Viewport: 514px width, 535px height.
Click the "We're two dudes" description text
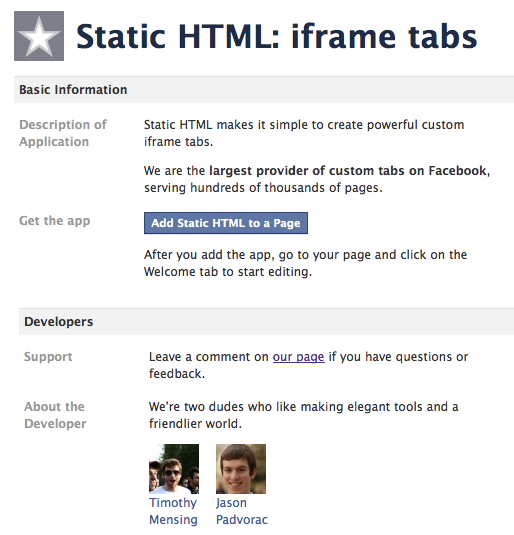[303, 415]
